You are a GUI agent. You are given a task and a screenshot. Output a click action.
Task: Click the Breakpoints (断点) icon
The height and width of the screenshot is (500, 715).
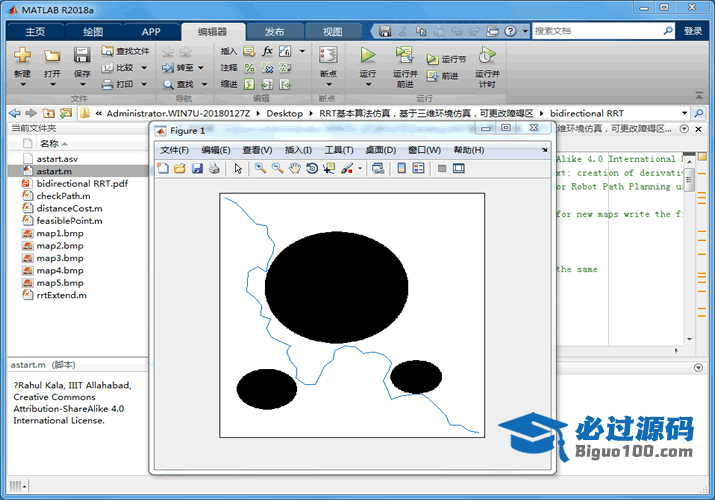click(x=327, y=55)
